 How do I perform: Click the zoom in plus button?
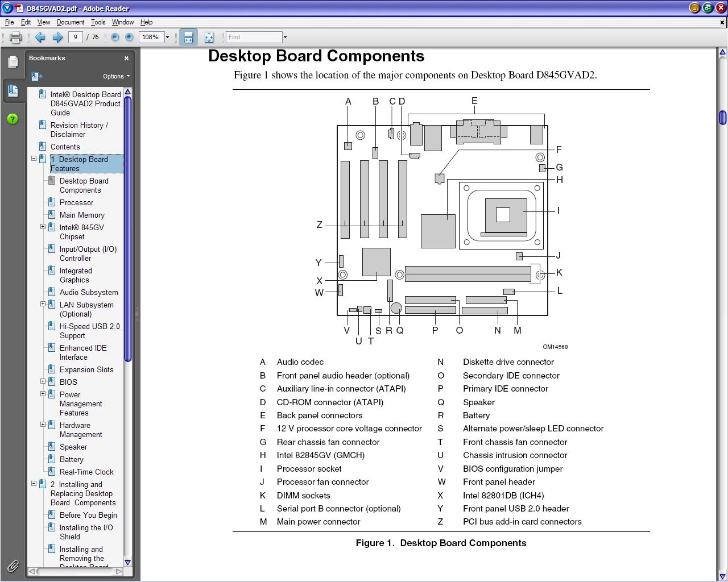click(x=129, y=37)
